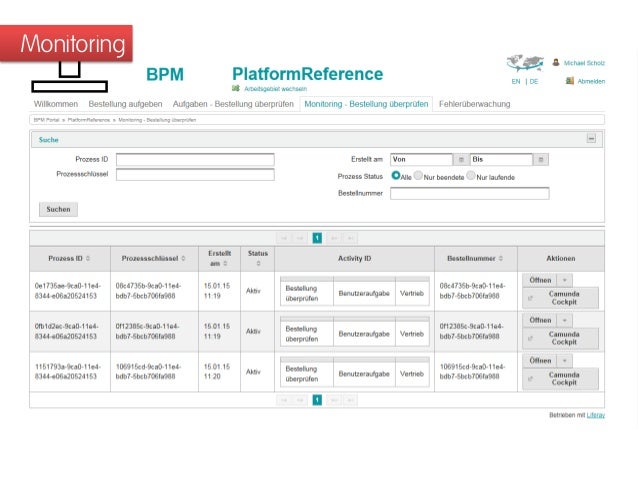Click Öffnen for process 1151793a
The height and width of the screenshot is (479, 638).
[540, 361]
